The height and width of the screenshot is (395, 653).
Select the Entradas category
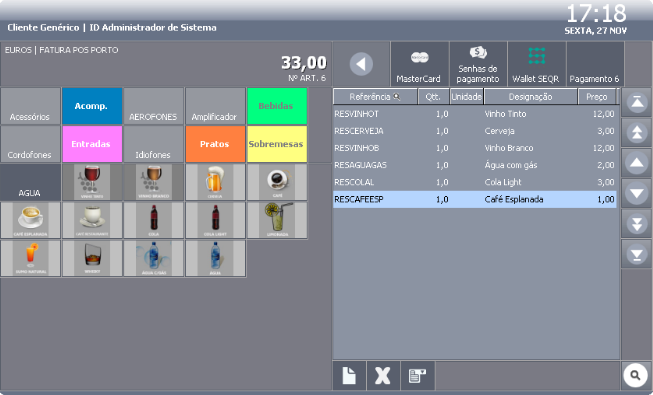92,144
